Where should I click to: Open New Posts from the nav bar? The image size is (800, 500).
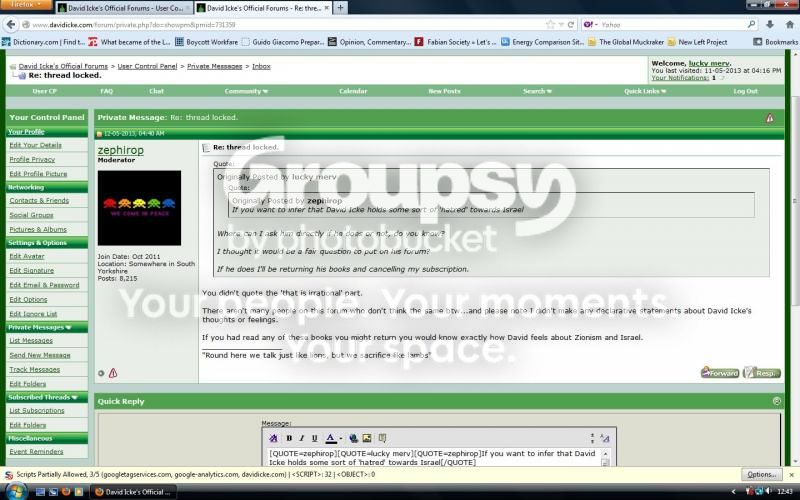(444, 91)
